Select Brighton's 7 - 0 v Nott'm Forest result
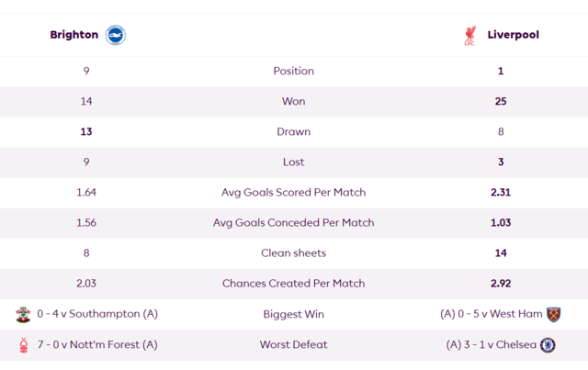Screen dimensions: 588x370 pyautogui.click(x=97, y=344)
